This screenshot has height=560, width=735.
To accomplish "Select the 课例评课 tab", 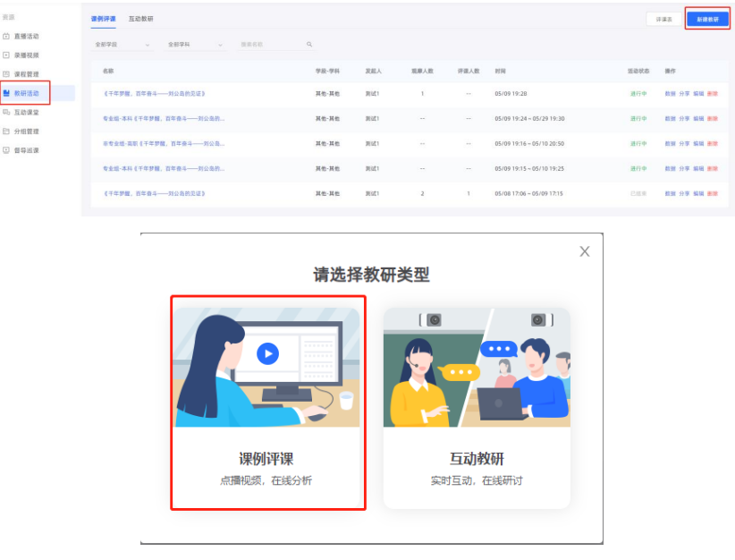I will tap(104, 18).
